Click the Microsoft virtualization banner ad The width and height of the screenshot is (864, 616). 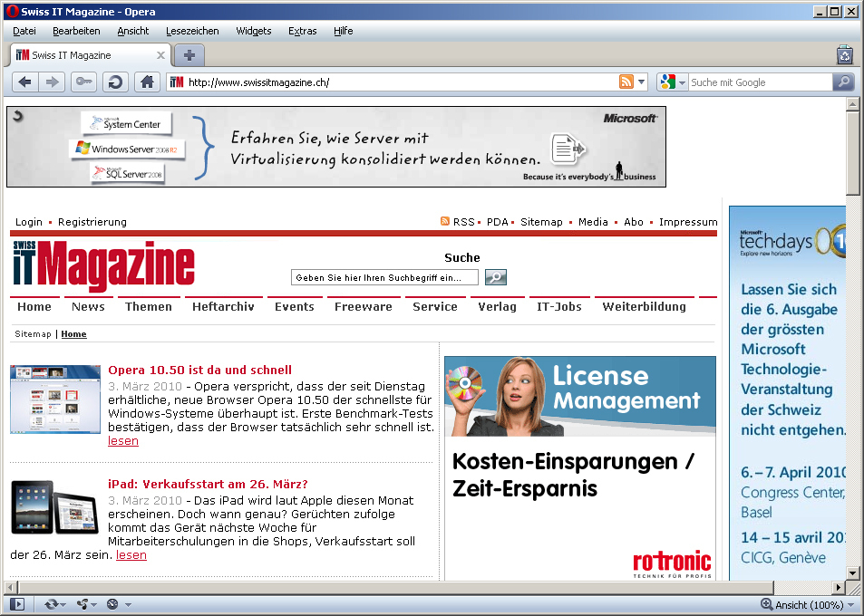coord(336,147)
